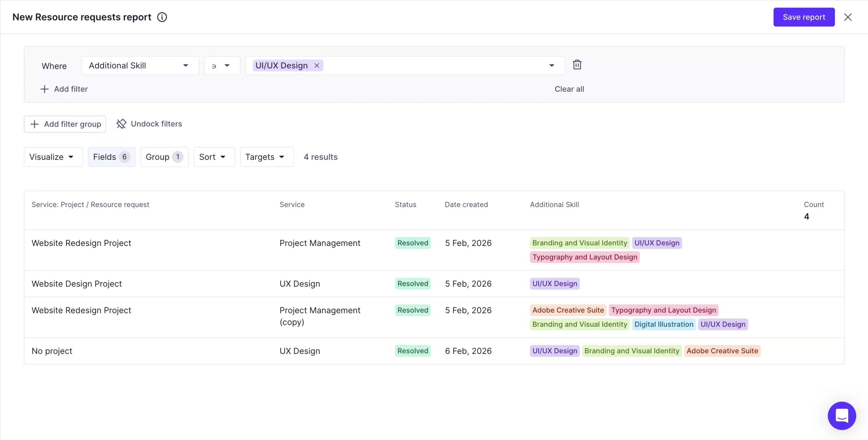Click plus icon on Add filter group
Viewport: 868px width, 440px height.
click(x=35, y=124)
